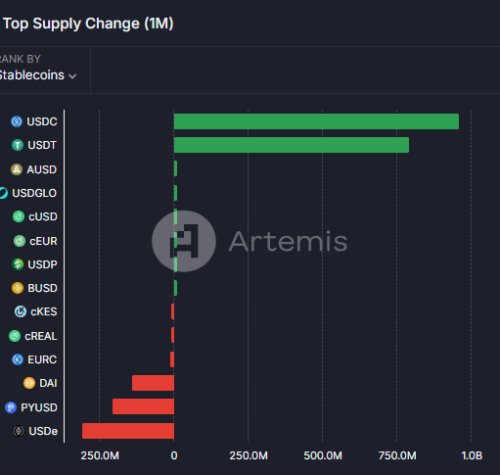Click the Top Supply Change (1M) title

[x=88, y=24]
